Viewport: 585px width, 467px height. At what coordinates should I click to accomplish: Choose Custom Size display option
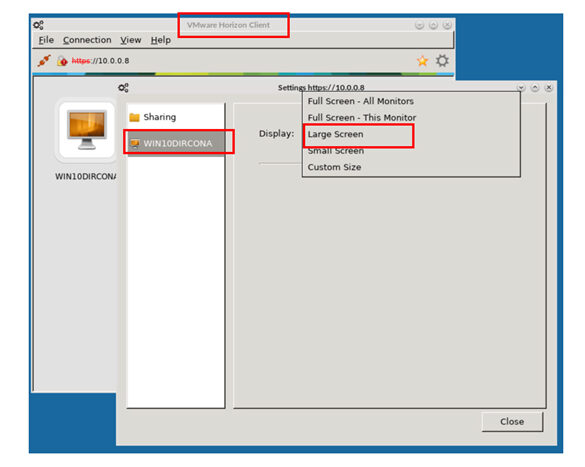(411, 167)
